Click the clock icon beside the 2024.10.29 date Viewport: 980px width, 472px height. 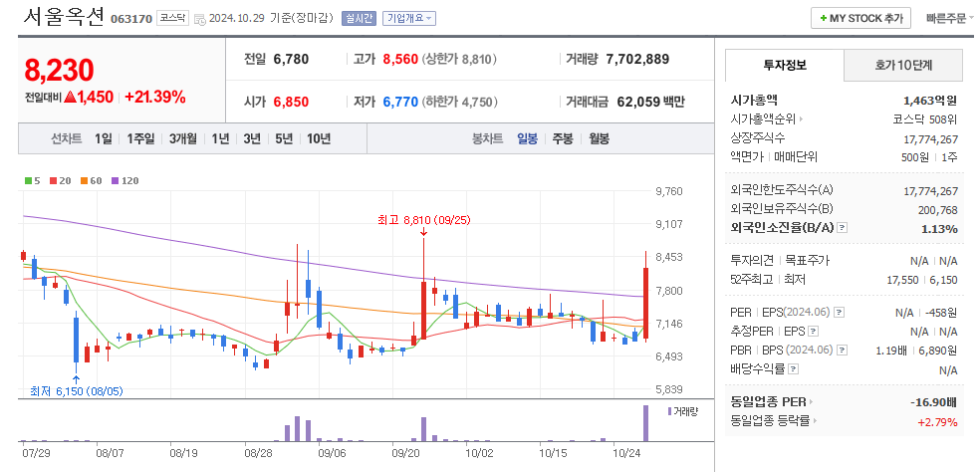[200, 19]
